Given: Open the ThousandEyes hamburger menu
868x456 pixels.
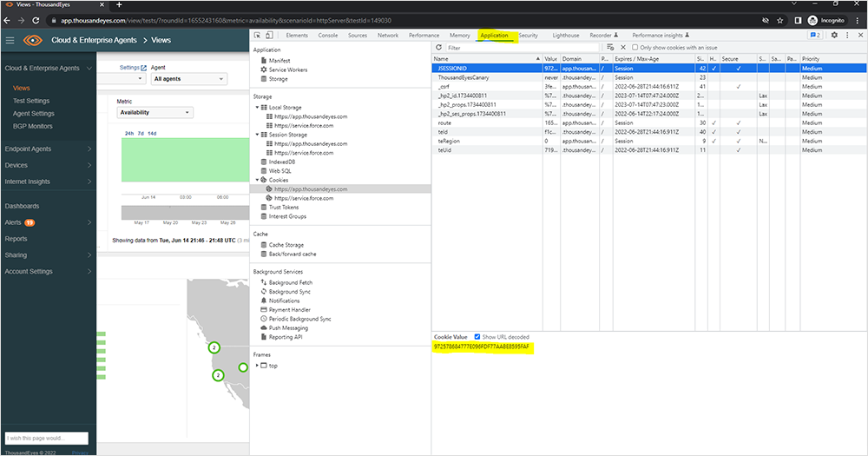Looking at the screenshot, I should (x=10, y=40).
